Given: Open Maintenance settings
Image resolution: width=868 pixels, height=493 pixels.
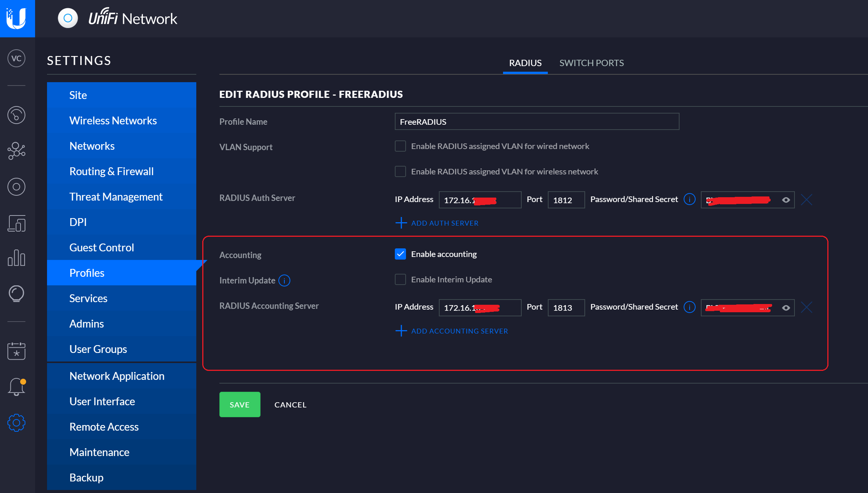Looking at the screenshot, I should click(122, 452).
